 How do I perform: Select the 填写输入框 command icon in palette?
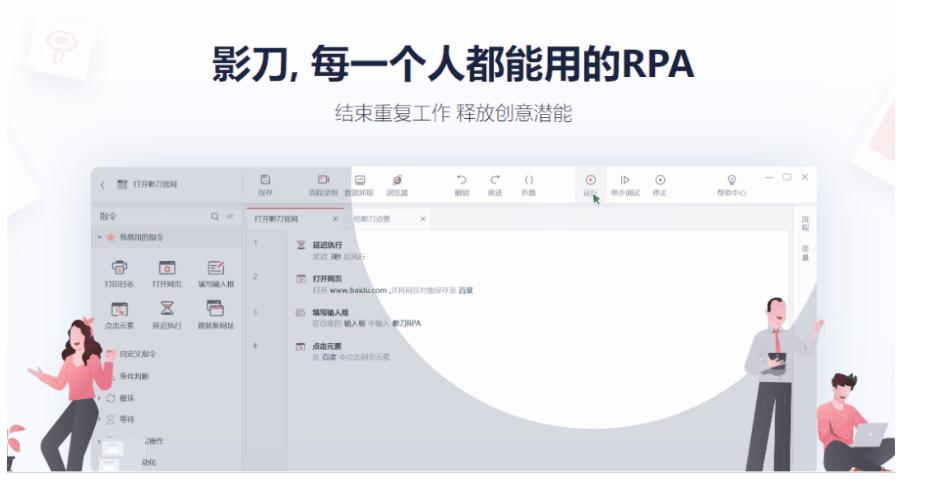pos(216,268)
